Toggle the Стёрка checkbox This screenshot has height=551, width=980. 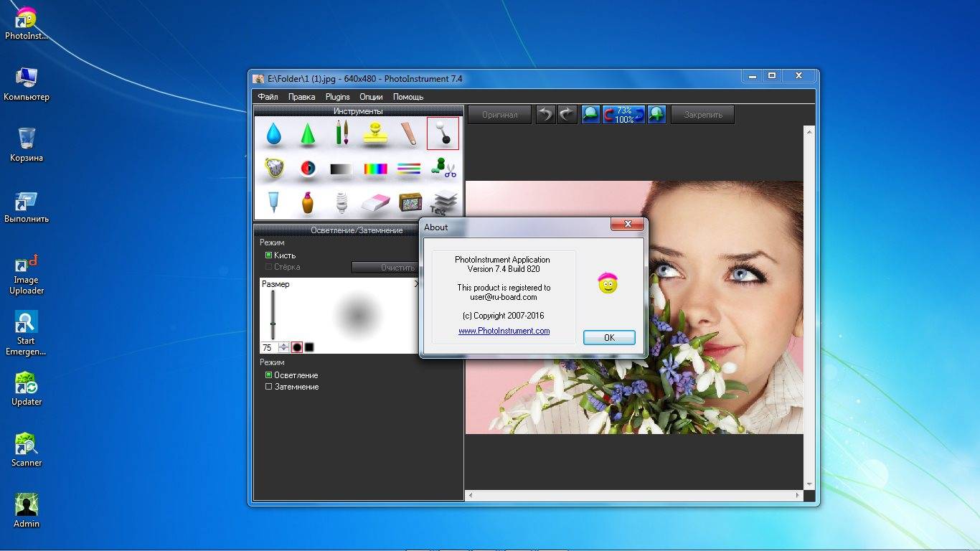[269, 267]
